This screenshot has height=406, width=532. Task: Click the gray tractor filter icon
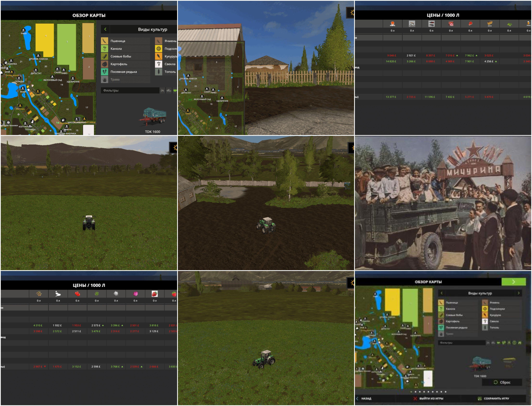[162, 90]
